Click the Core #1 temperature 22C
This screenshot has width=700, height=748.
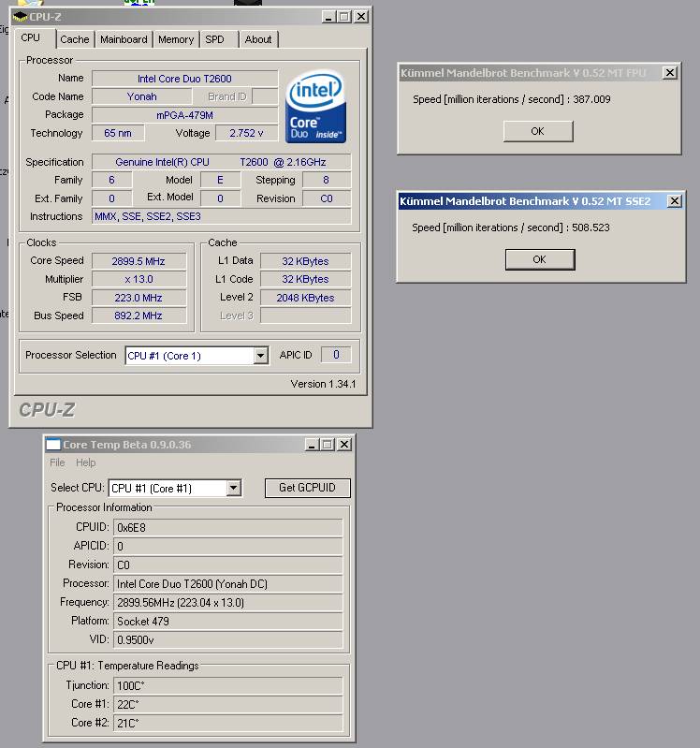pos(228,704)
